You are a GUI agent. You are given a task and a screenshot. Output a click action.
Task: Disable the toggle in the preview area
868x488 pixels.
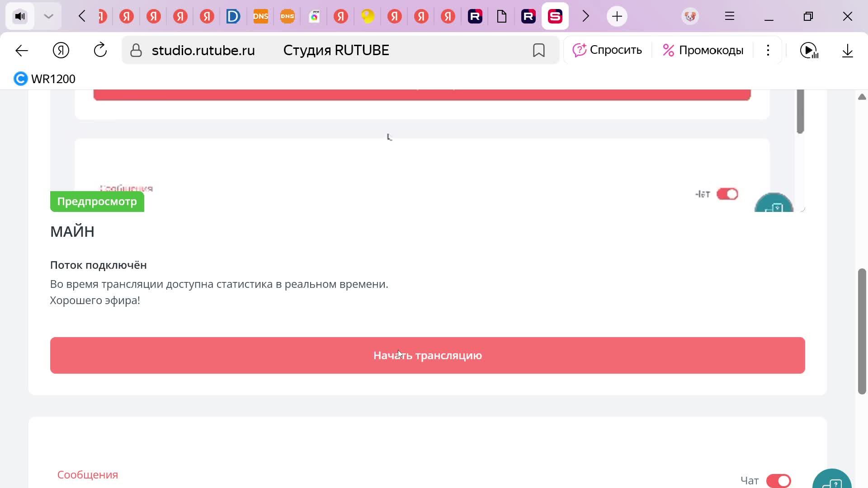tap(727, 194)
